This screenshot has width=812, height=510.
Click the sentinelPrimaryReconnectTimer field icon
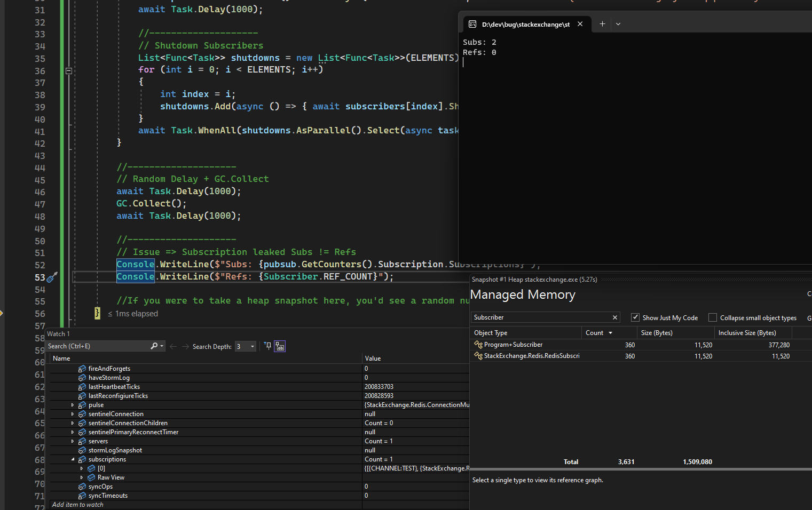coord(82,432)
